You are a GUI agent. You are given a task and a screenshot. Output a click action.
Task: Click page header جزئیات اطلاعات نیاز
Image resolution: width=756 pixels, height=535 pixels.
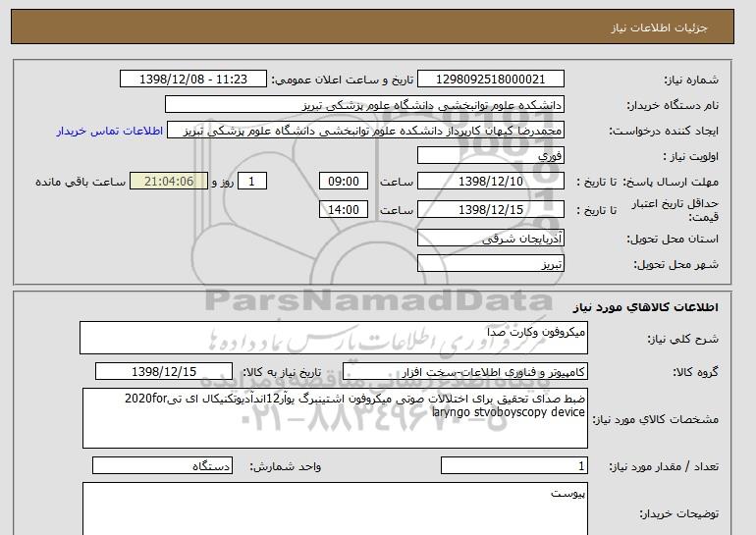tap(659, 27)
